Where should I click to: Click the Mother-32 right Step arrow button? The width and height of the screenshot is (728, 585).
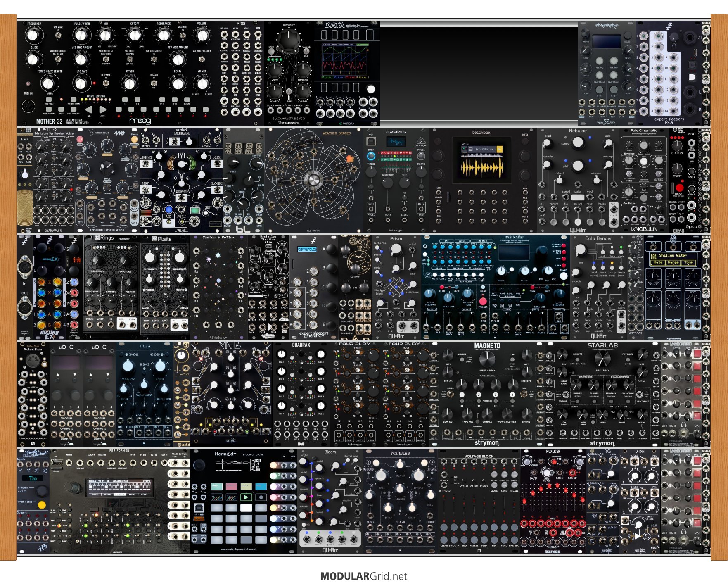[x=102, y=110]
